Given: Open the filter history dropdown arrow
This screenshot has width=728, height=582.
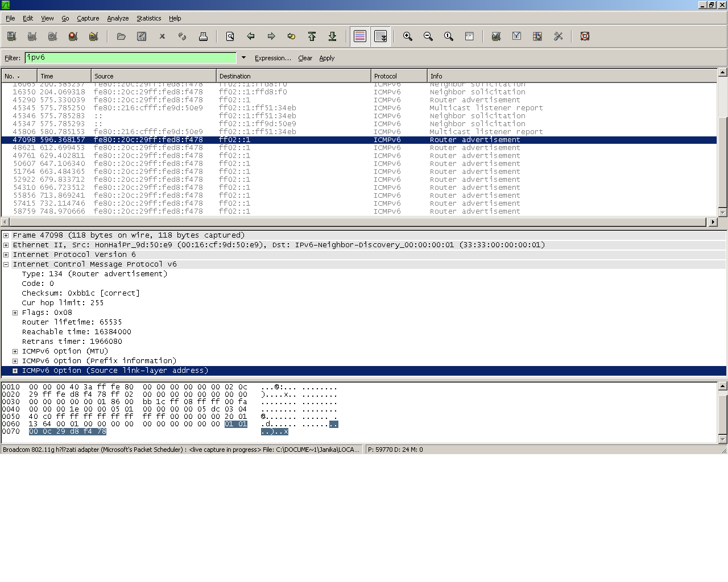Looking at the screenshot, I should [x=243, y=57].
